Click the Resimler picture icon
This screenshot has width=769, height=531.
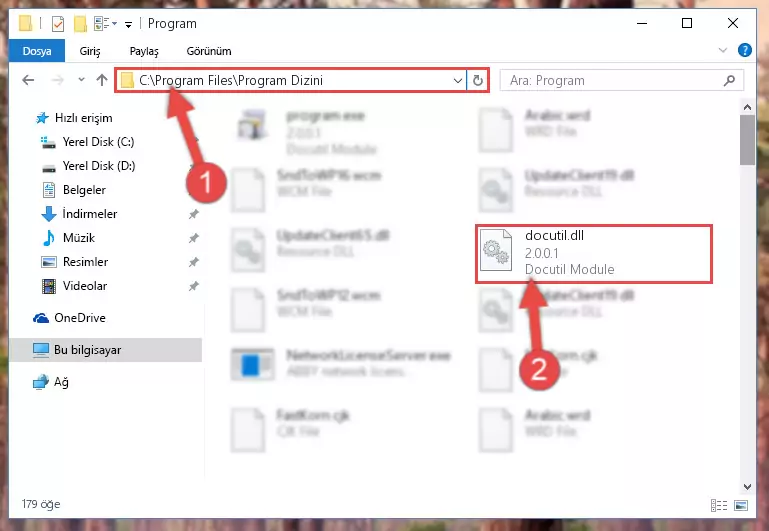tap(49, 262)
